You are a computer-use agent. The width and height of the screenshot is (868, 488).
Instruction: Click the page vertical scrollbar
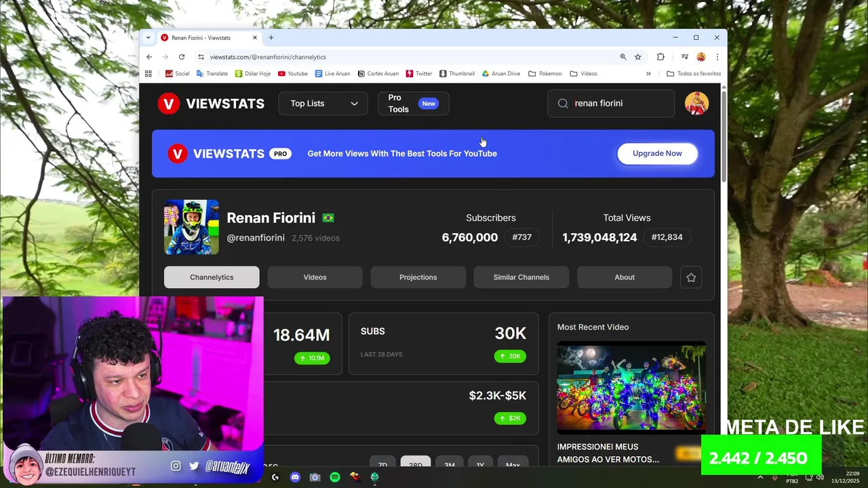pyautogui.click(x=724, y=136)
